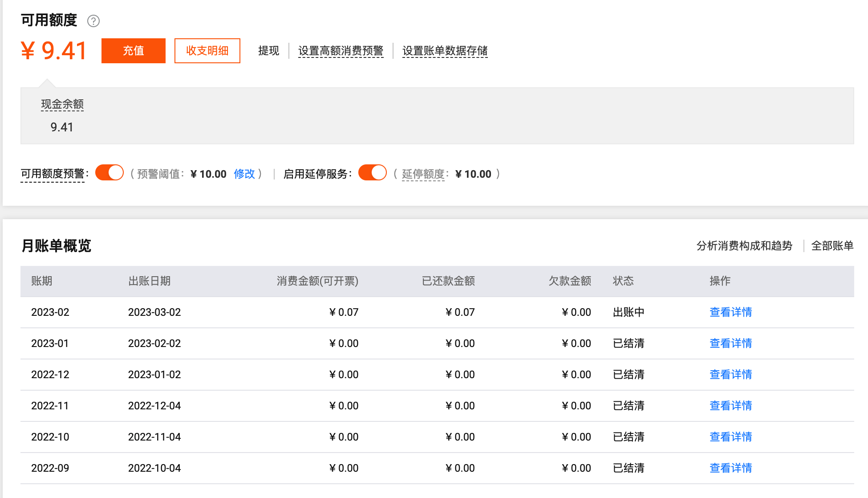The image size is (868, 498).
Task: Open the 全部账单 link
Action: click(x=832, y=246)
